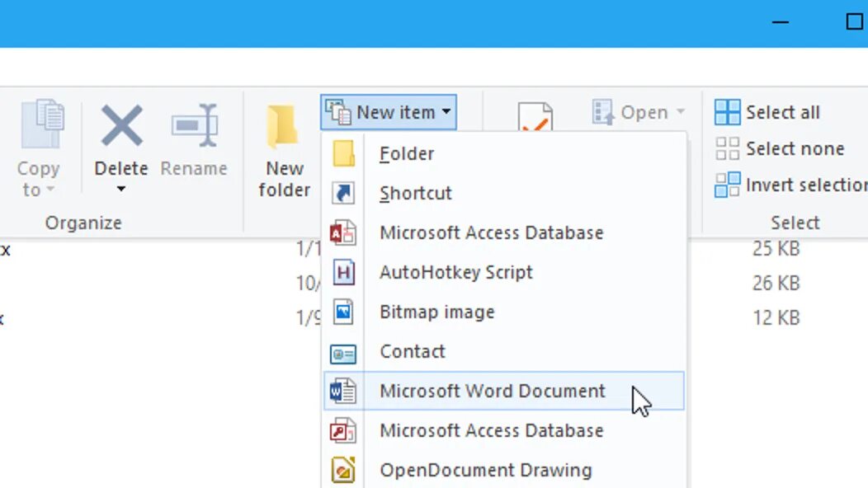This screenshot has width=868, height=488.
Task: Maximize the File Explorer window
Action: 854,21
